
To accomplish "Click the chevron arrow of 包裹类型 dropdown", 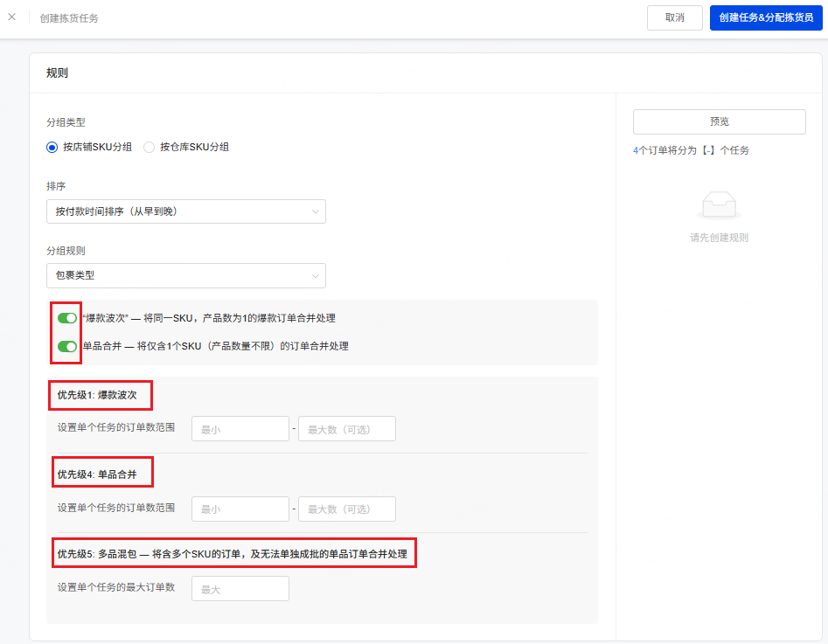I will tap(315, 276).
